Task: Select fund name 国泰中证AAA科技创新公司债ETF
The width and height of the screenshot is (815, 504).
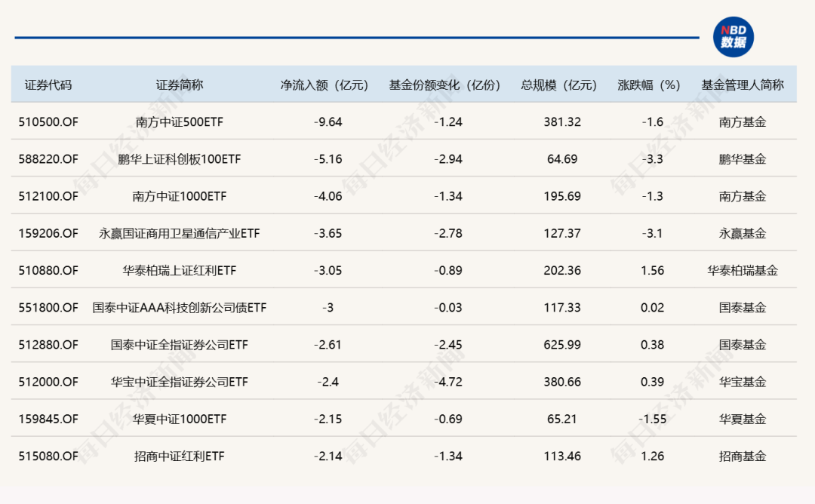Action: 180,308
